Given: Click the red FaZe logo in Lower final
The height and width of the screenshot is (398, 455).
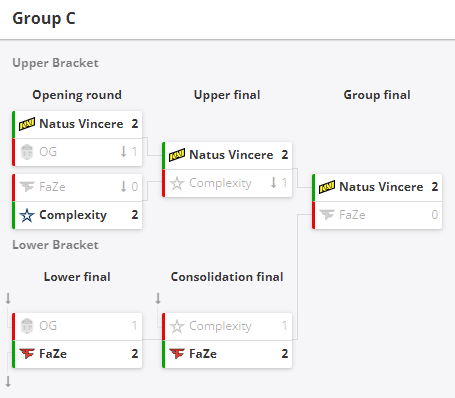Looking at the screenshot, I should [x=27, y=354].
